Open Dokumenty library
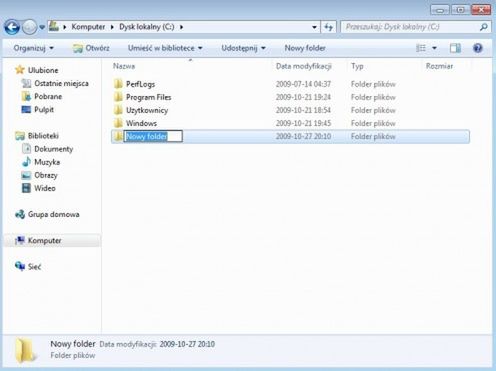The image size is (496, 371). (x=53, y=149)
